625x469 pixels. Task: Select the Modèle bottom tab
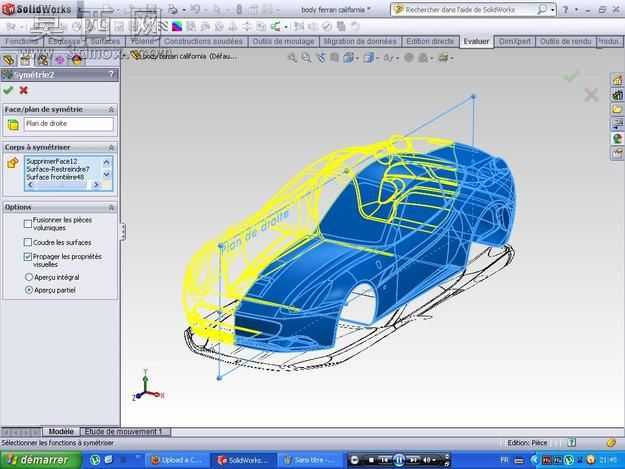[x=61, y=432]
